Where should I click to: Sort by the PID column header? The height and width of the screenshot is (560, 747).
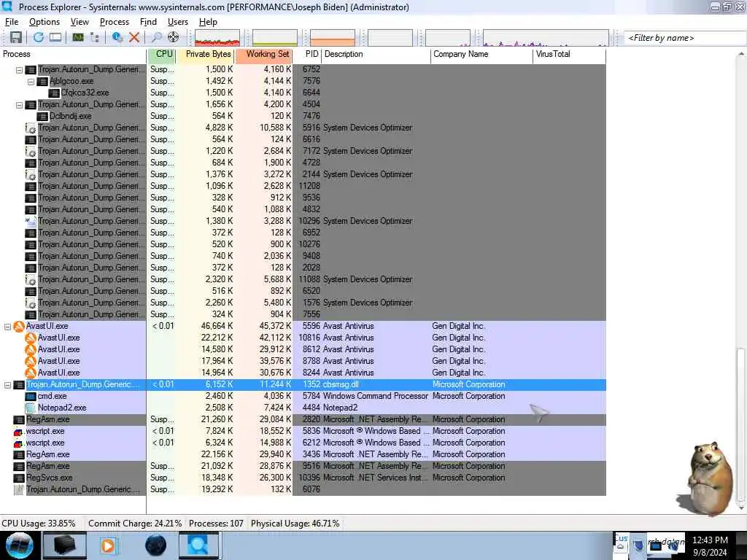pyautogui.click(x=307, y=54)
